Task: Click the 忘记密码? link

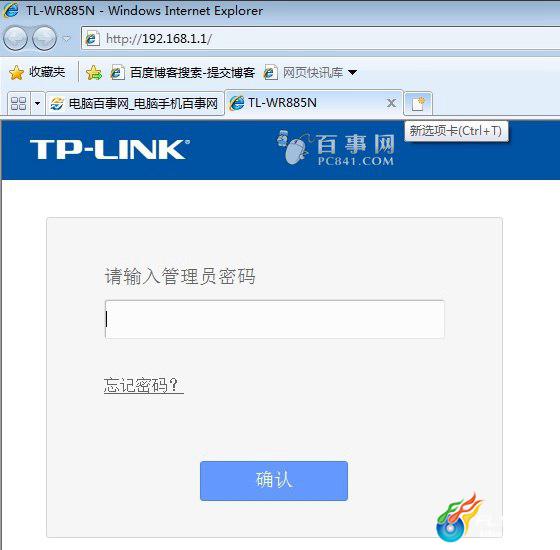Action: point(144,385)
